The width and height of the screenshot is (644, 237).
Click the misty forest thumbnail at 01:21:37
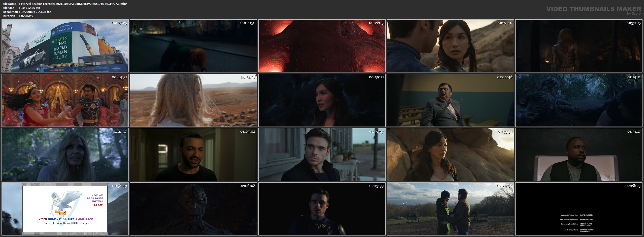point(65,155)
